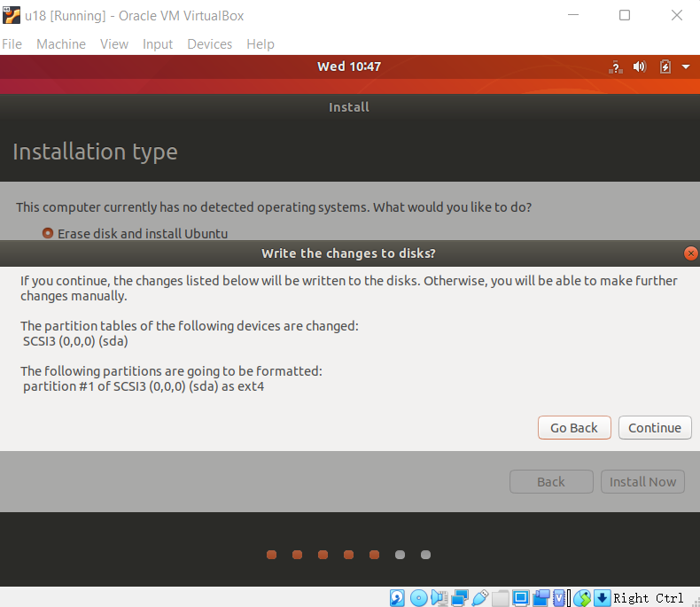The width and height of the screenshot is (700, 607).
Task: Expand the Ubuntu system menu arrow
Action: pos(685,67)
